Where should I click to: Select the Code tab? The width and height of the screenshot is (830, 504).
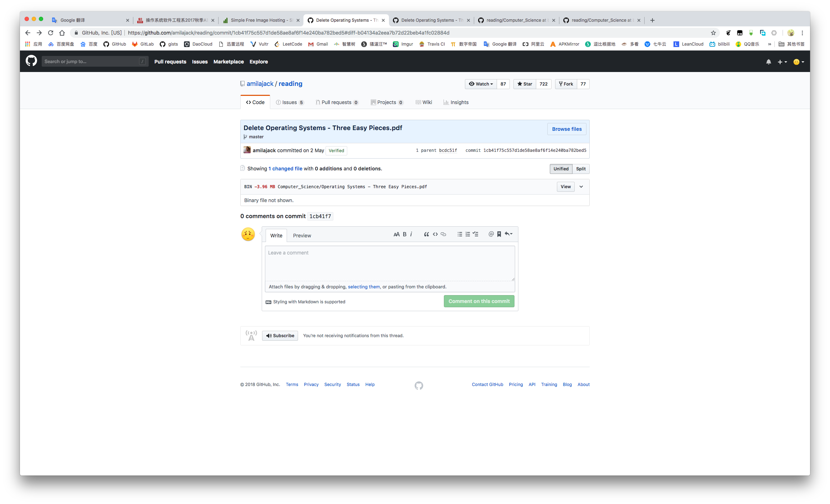(256, 102)
